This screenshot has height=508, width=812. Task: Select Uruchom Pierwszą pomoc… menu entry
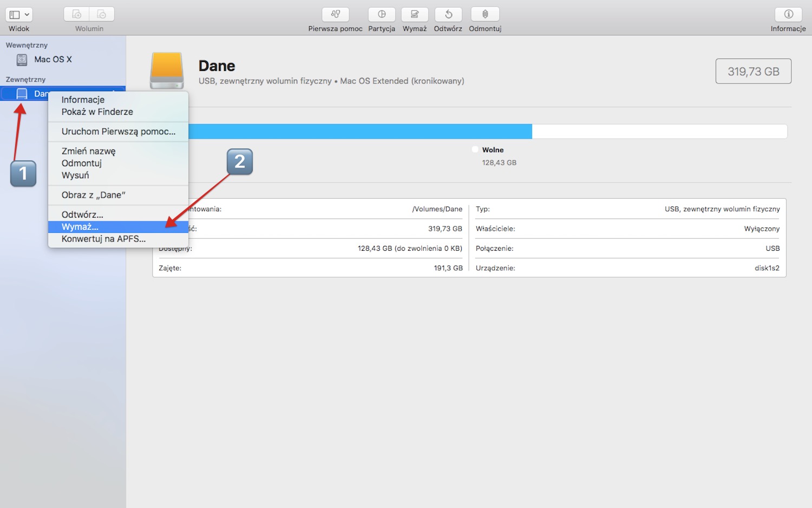coord(118,132)
